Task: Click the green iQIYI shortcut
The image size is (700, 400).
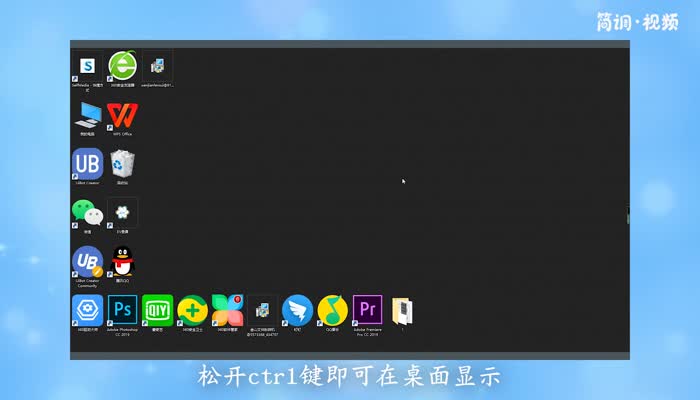Action: pyautogui.click(x=157, y=309)
